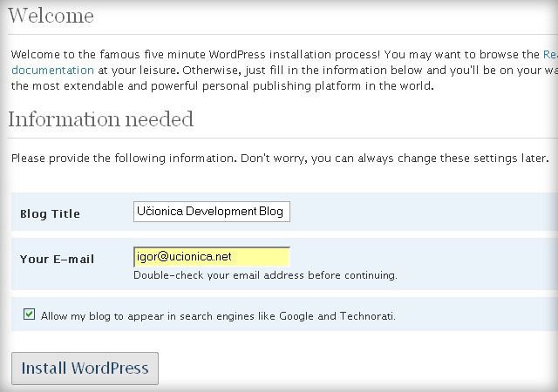This screenshot has height=392, width=558.
Task: Click the Your E-mail input field
Action: point(211,257)
